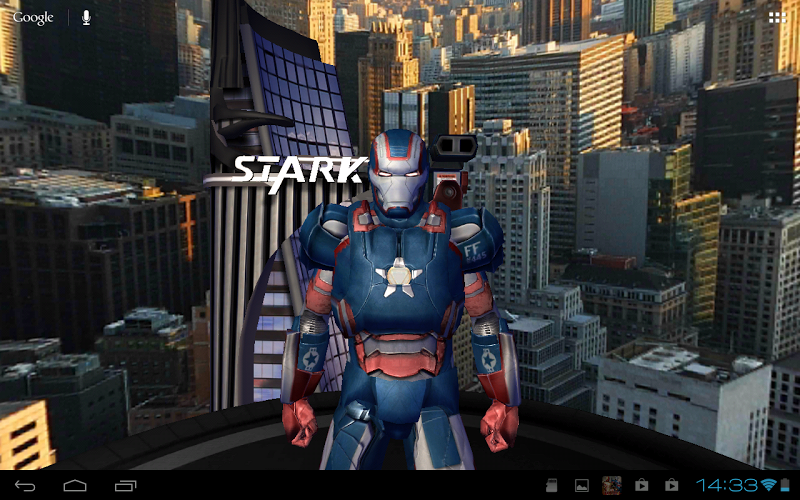The height and width of the screenshot is (500, 800).
Task: Tap the Wi-Fi signal indicator
Action: pos(768,485)
